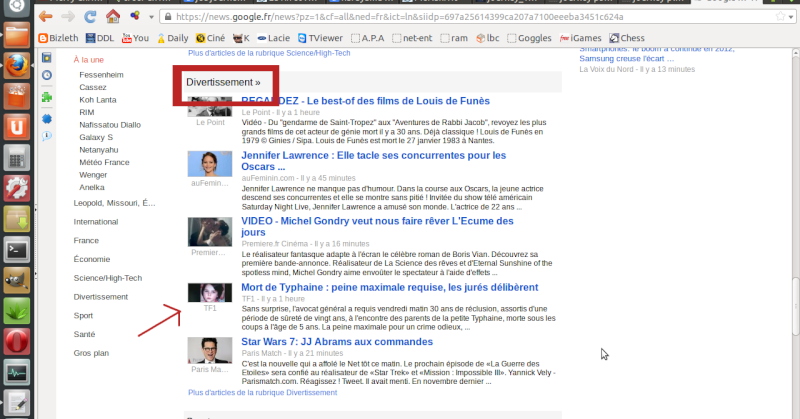Screen dimensions: 800x419
Task: Click the page vertical scrollbar thumb
Action: (795, 307)
